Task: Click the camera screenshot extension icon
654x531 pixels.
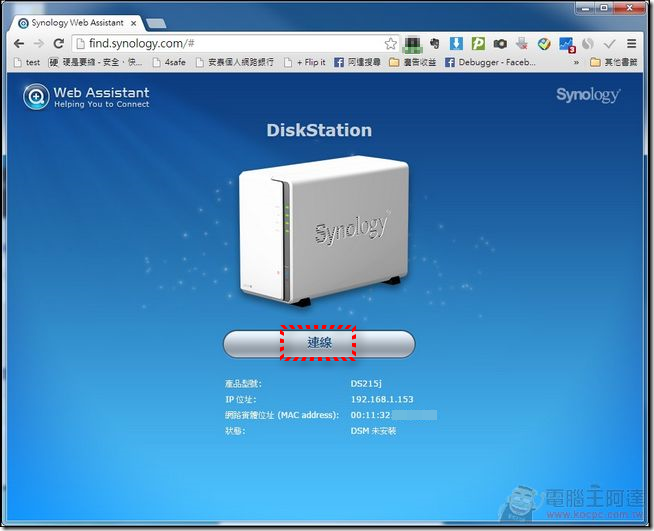Action: [x=500, y=43]
